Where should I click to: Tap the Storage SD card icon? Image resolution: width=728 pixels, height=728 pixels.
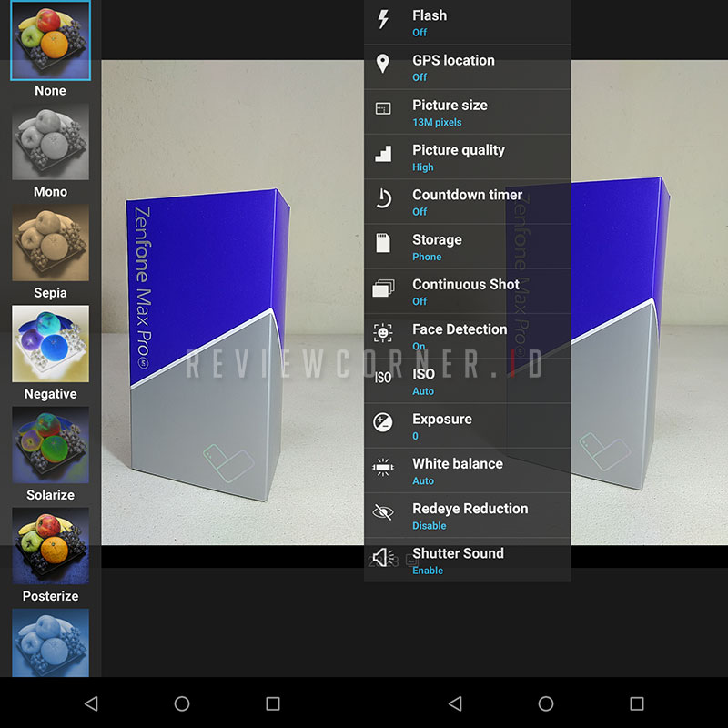click(x=383, y=243)
